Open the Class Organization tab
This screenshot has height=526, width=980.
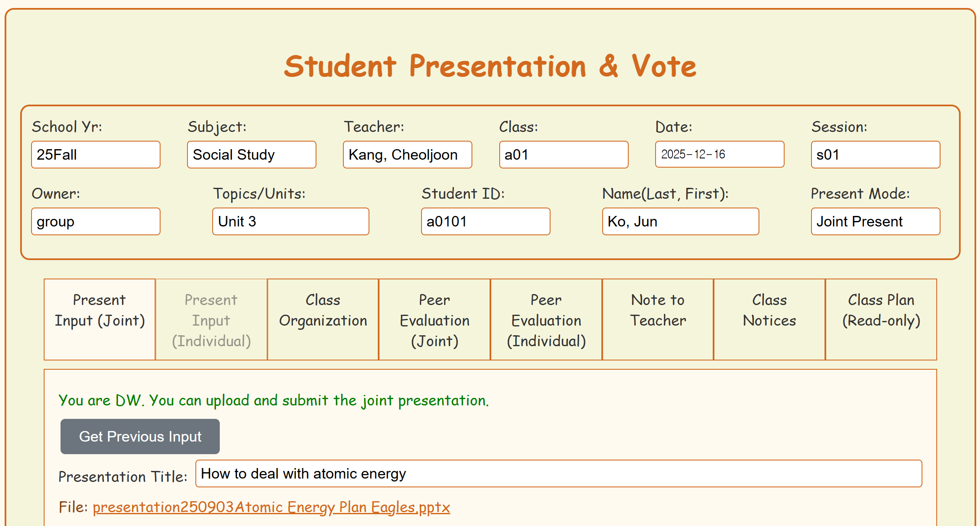click(x=323, y=319)
